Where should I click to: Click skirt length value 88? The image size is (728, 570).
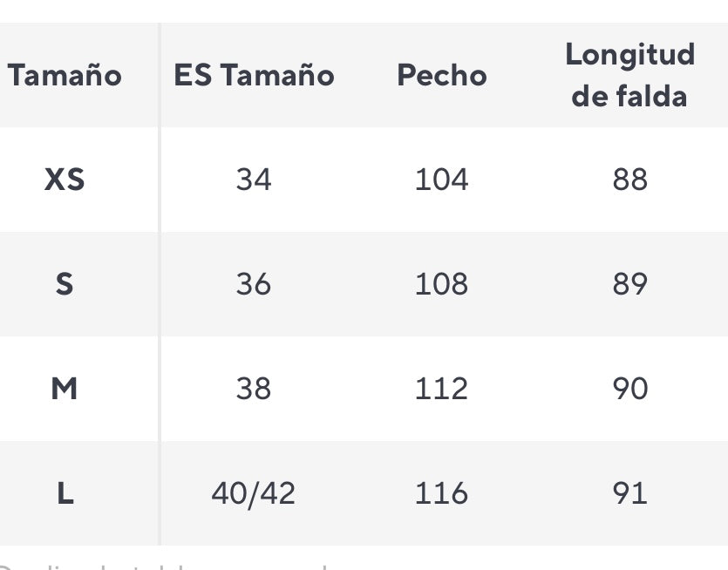(x=630, y=180)
